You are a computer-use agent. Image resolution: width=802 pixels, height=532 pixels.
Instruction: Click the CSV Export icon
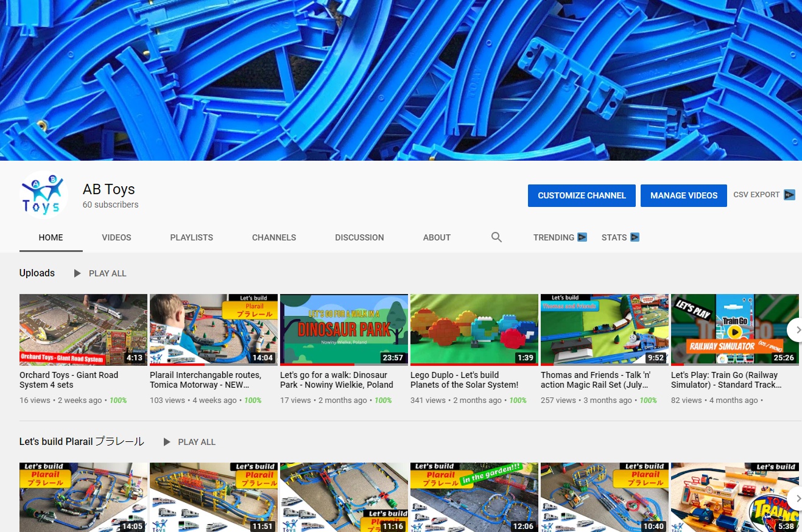789,195
